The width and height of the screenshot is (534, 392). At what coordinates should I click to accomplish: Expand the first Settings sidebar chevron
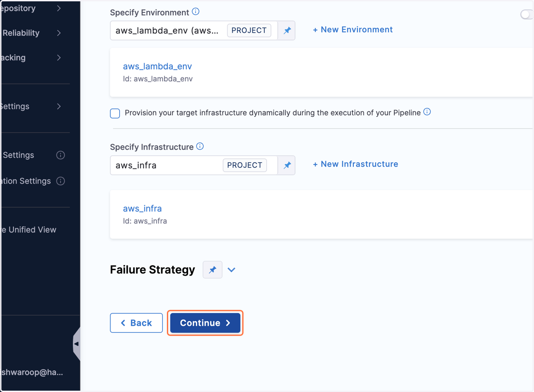pos(59,106)
